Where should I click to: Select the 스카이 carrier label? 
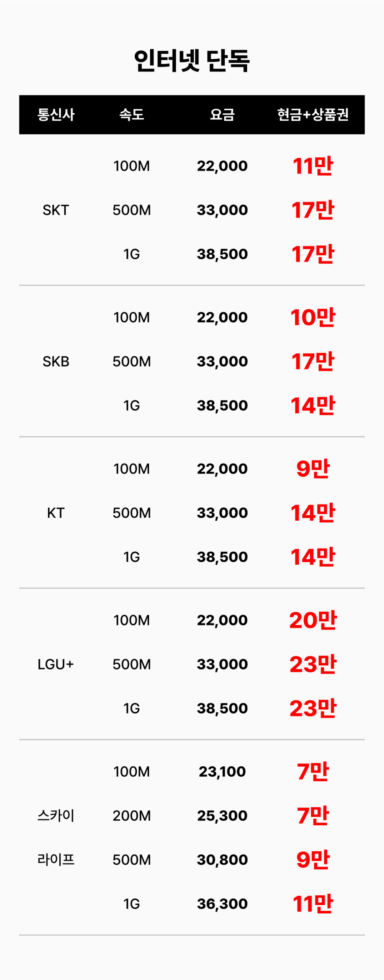coord(56,816)
